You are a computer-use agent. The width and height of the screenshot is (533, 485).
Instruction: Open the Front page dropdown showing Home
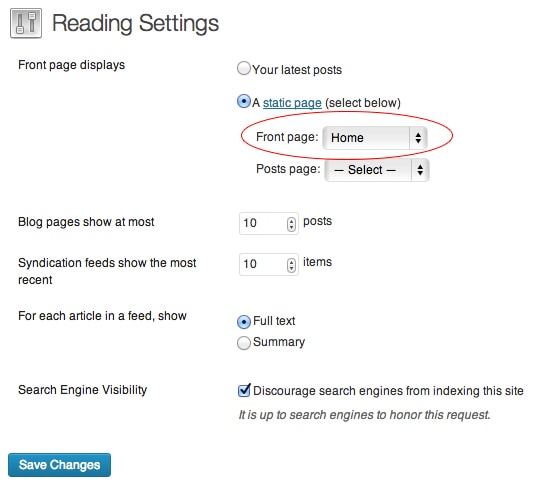375,138
